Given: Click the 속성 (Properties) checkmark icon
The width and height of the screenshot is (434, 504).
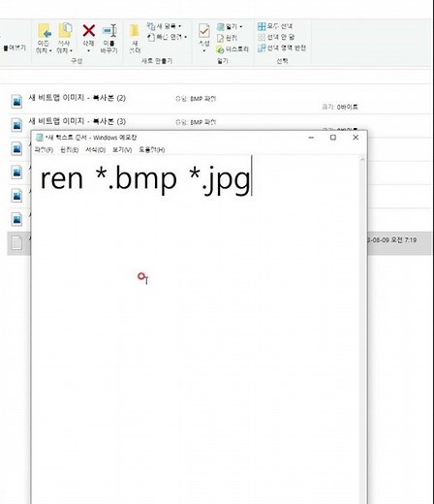Looking at the screenshot, I should 203,31.
